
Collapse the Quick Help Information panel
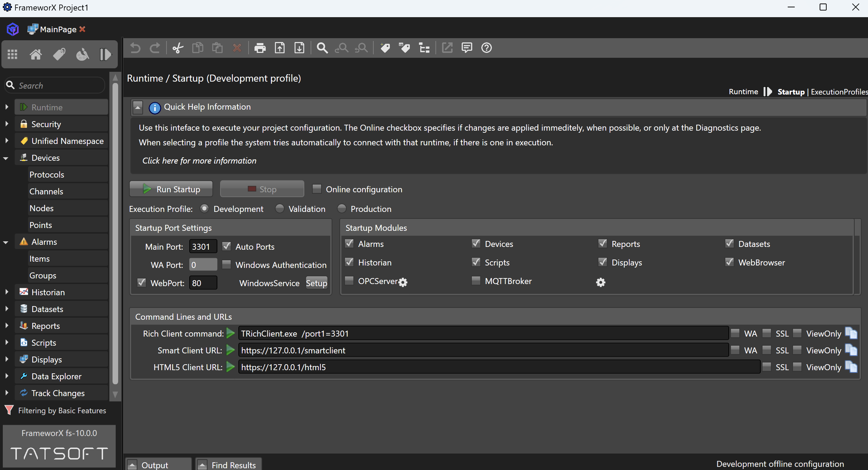pyautogui.click(x=138, y=107)
